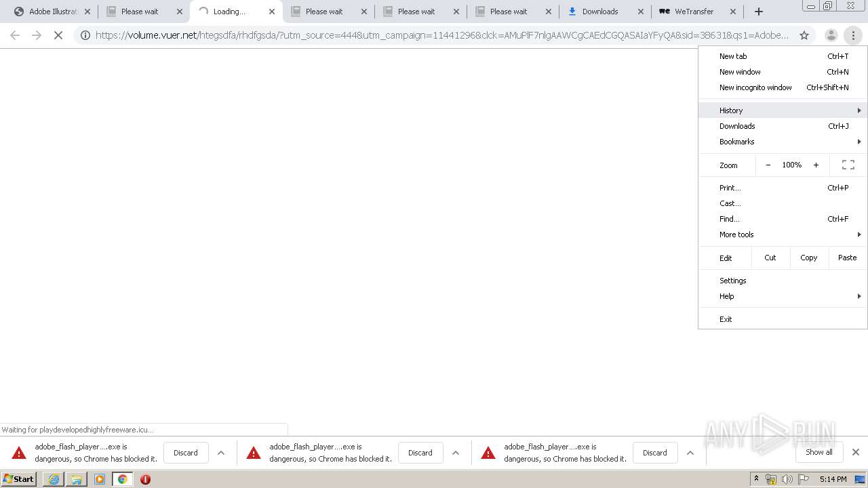Select New tab menu item

point(783,56)
